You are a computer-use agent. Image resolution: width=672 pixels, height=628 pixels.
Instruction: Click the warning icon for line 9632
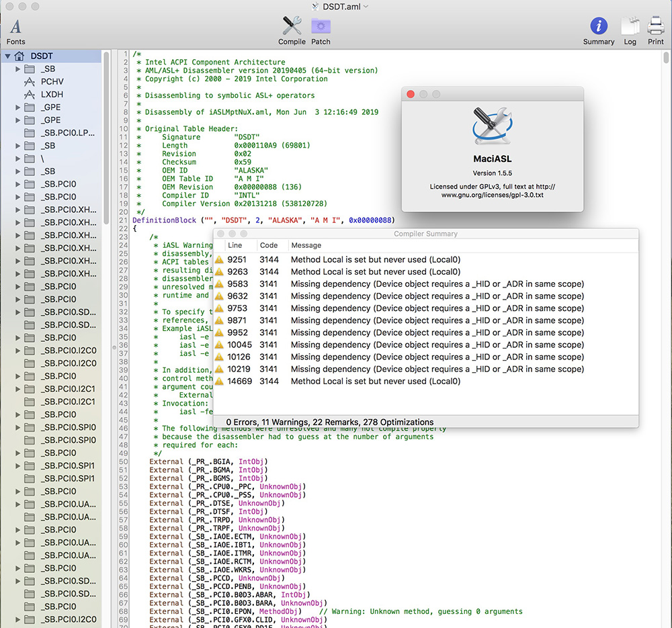[220, 296]
